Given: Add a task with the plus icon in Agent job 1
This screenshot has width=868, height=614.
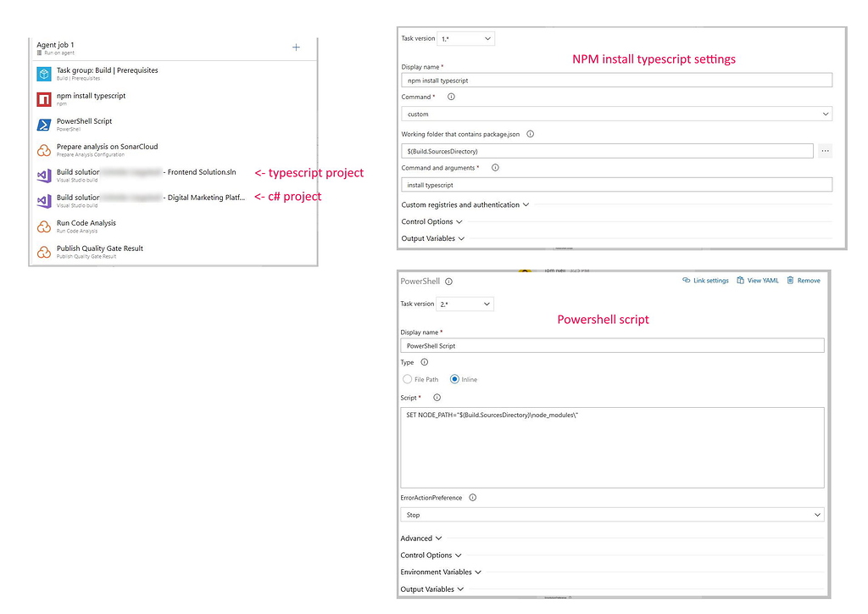Looking at the screenshot, I should pyautogui.click(x=296, y=47).
